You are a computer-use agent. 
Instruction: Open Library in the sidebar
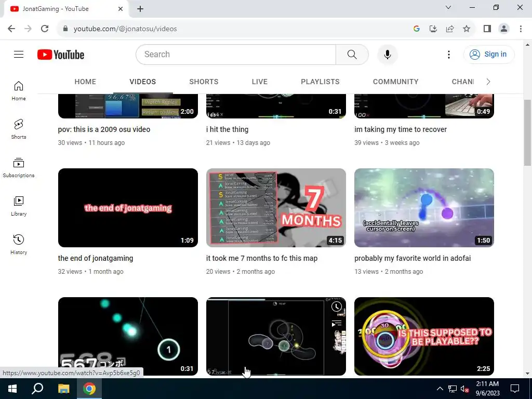click(19, 206)
